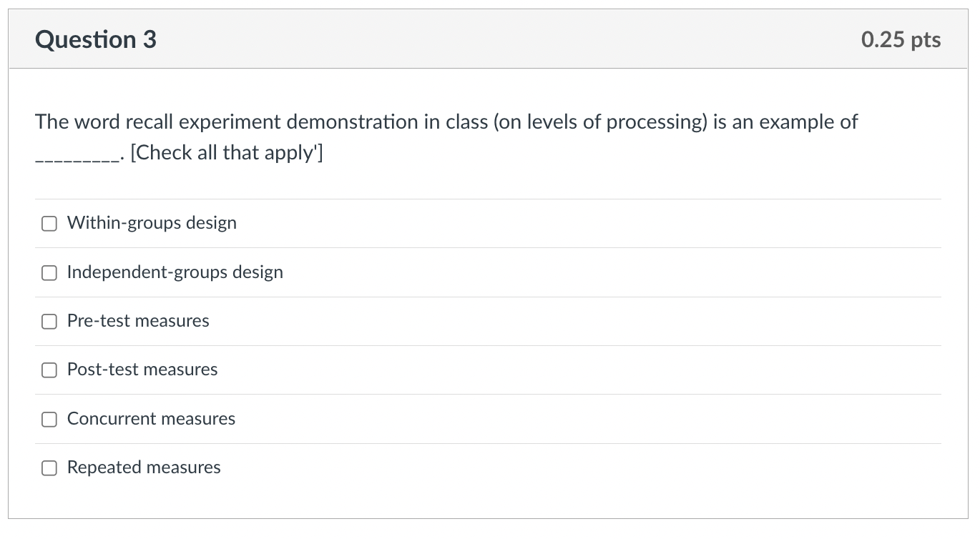
Task: Click the 'Independent-groups design' answer label
Action: pyautogui.click(x=175, y=272)
